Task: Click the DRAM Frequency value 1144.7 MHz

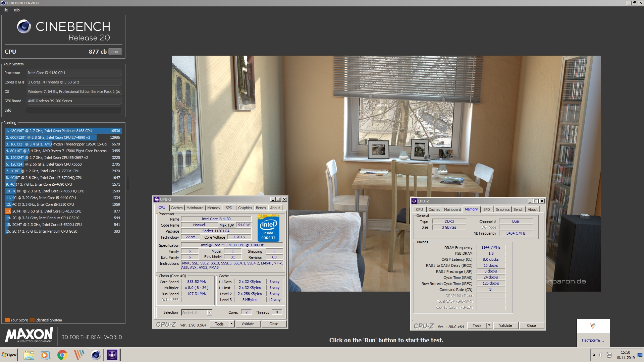Action: (x=491, y=248)
